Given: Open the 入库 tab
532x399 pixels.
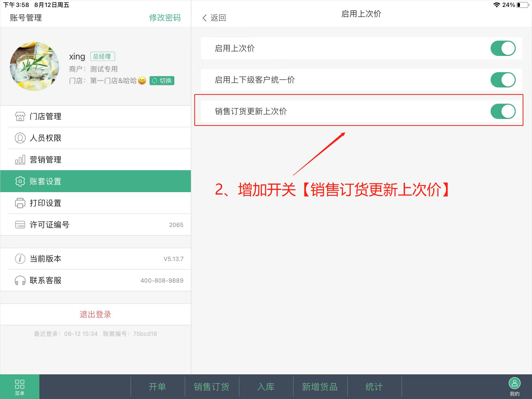Looking at the screenshot, I should point(266,387).
